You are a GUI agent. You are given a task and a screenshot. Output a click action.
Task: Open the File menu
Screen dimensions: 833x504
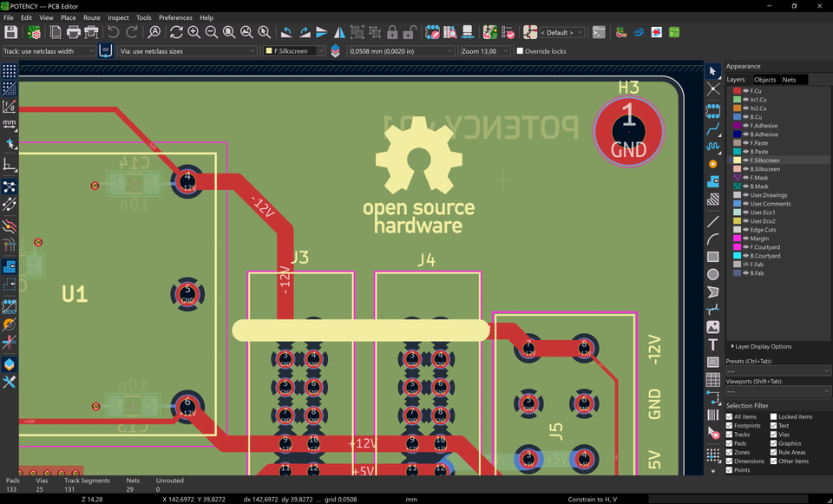coord(9,17)
